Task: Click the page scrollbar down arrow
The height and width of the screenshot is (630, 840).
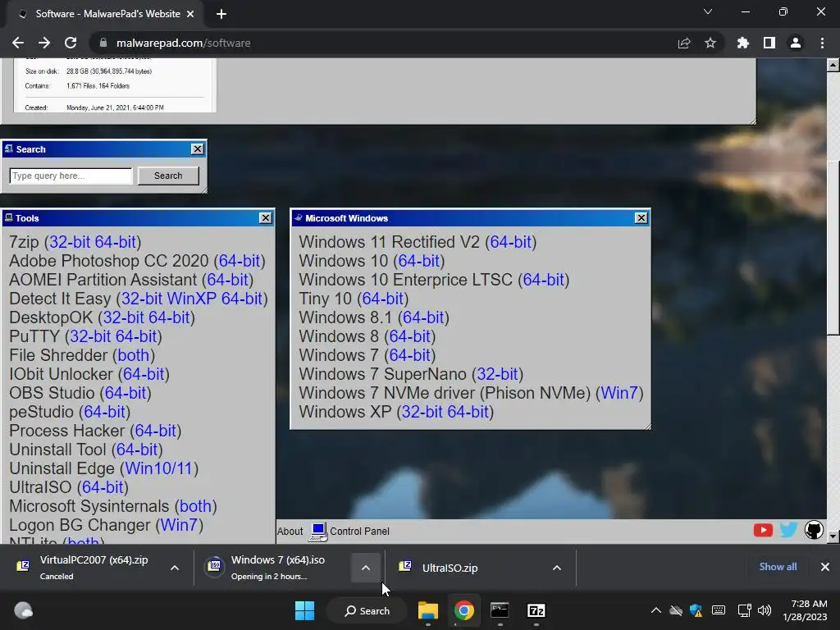Action: point(833,536)
